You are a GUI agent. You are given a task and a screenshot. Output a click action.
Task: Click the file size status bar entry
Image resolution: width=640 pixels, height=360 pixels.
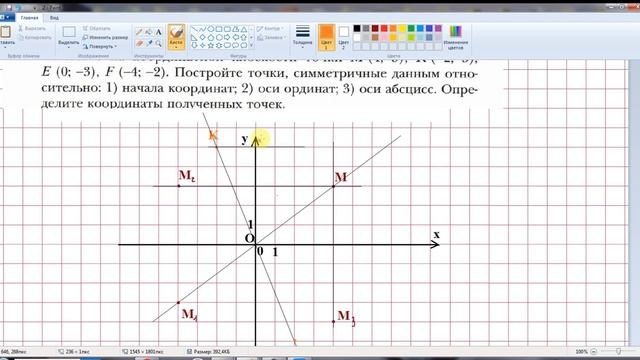(x=208, y=351)
